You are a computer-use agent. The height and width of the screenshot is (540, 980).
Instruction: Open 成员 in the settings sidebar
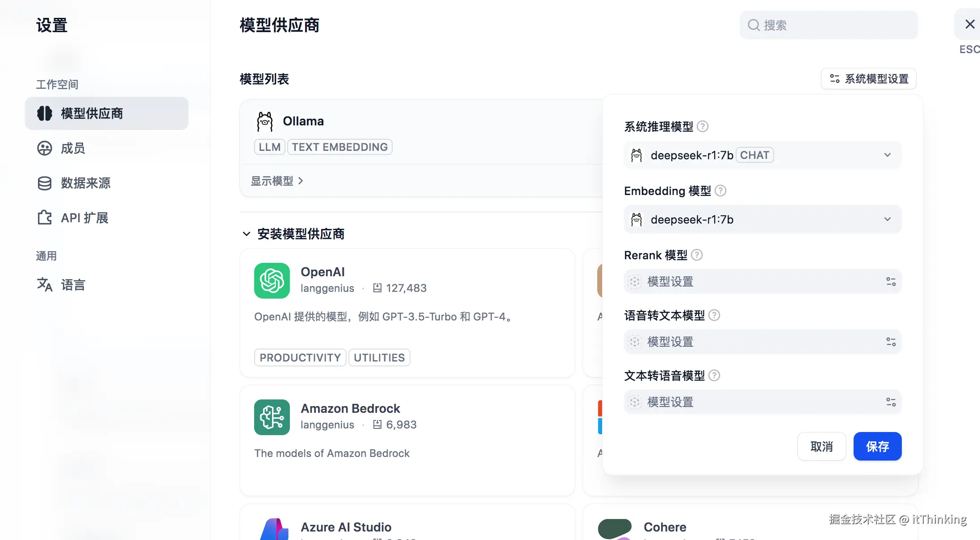coord(73,148)
